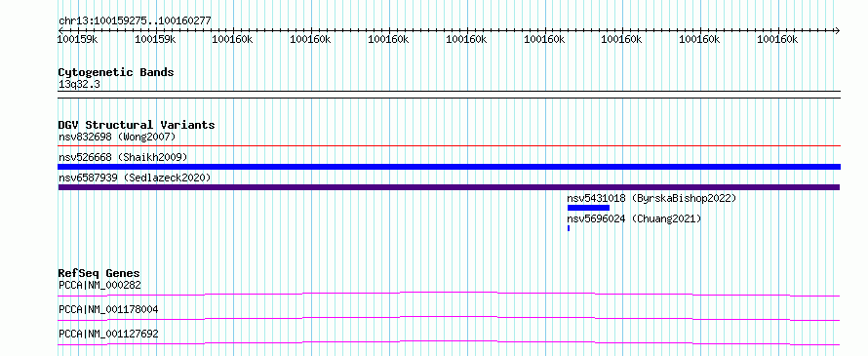Select the Cytogenetic Bands track title
Viewport: 868px width, 356px height.
coord(116,72)
